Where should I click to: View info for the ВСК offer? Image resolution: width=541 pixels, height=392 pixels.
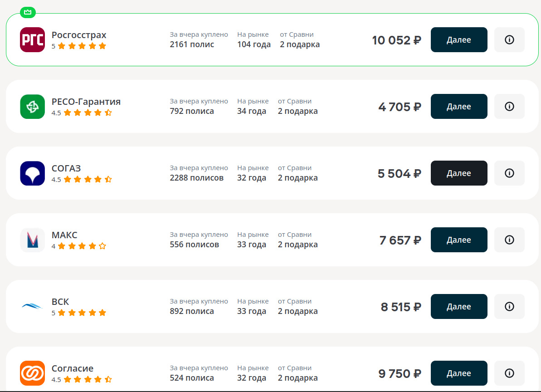tap(509, 307)
